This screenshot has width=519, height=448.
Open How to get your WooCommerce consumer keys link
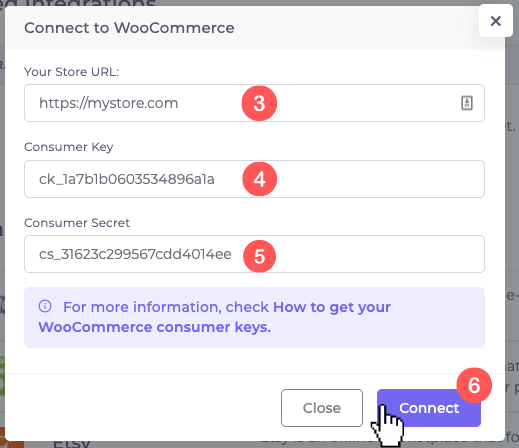click(215, 317)
